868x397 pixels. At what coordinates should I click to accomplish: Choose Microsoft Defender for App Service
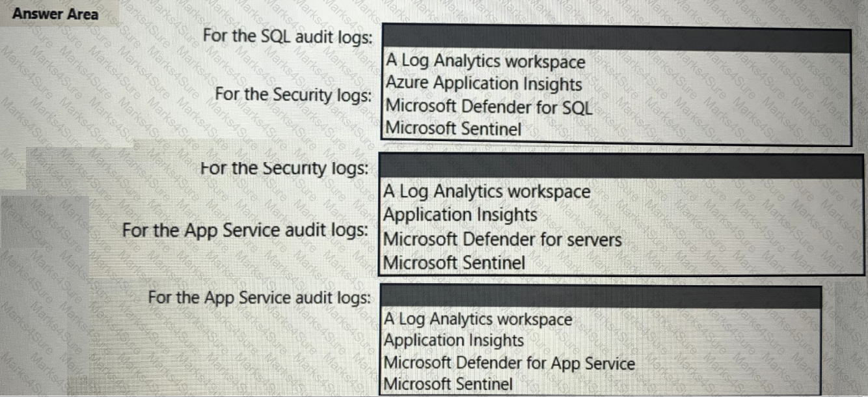509,363
